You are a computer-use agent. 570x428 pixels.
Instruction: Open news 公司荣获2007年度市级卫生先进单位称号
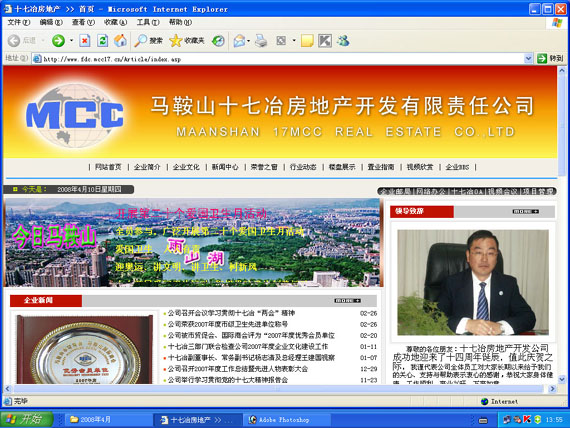pos(228,324)
